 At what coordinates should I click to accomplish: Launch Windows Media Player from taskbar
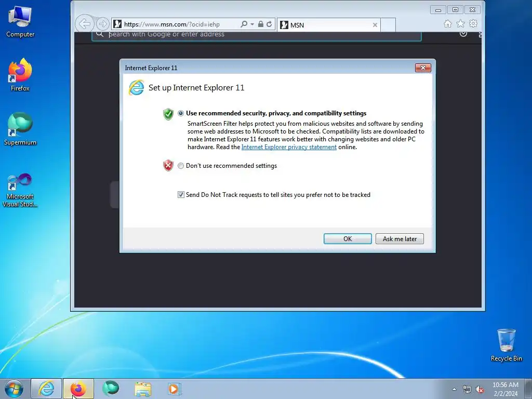tap(175, 389)
